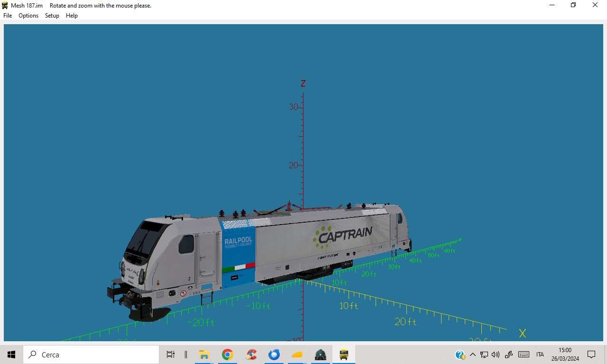Launch CCleaner from the taskbar
This screenshot has width=607, height=364.
(251, 355)
